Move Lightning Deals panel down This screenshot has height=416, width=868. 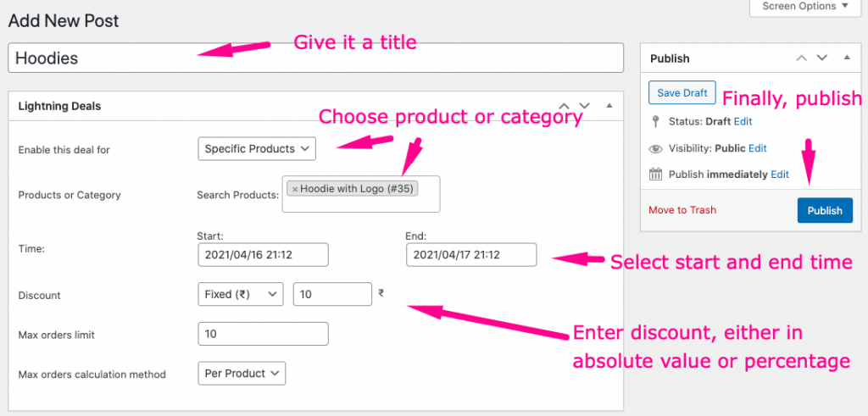(x=584, y=106)
